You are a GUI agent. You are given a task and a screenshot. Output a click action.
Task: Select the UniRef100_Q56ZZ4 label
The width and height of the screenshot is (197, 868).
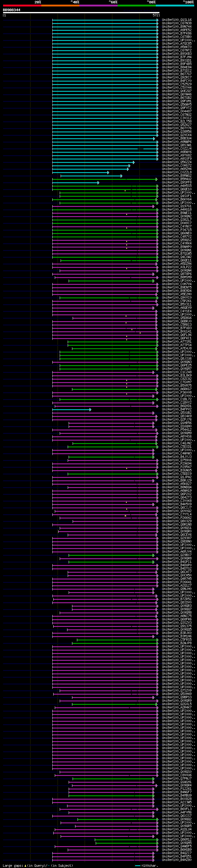[177, 162]
